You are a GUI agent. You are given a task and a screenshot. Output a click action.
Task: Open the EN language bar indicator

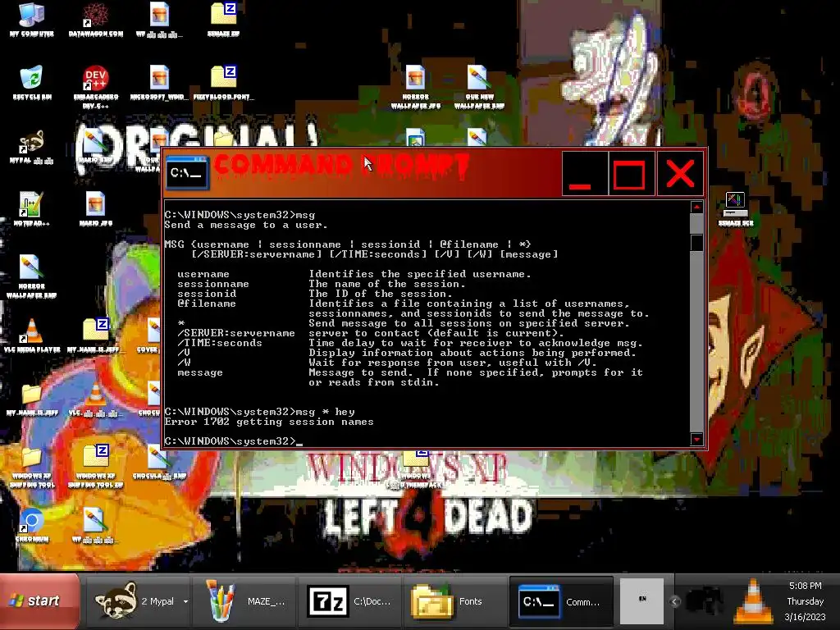click(641, 600)
